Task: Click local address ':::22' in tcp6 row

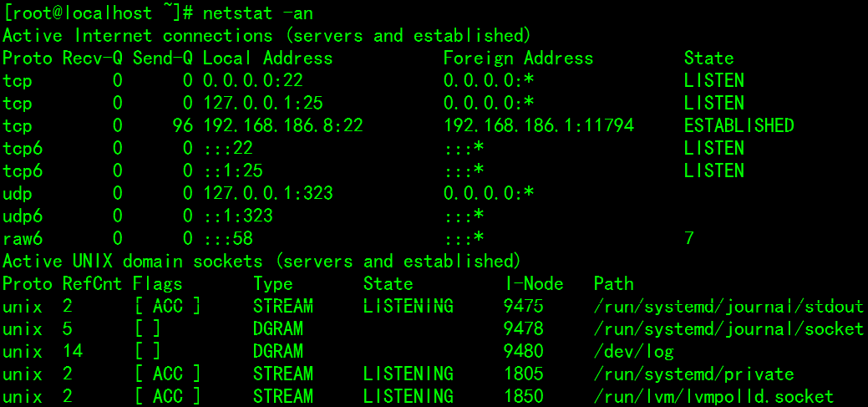Action: (228, 149)
